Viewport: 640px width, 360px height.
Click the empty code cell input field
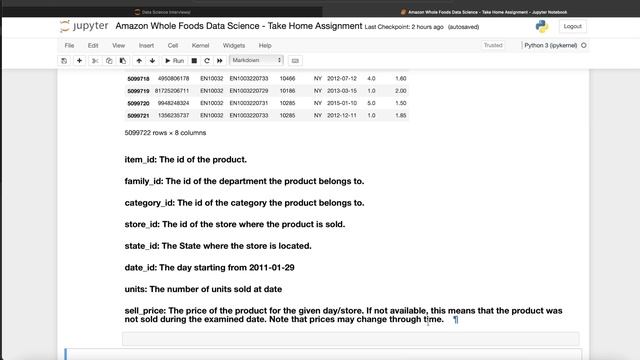click(350, 338)
